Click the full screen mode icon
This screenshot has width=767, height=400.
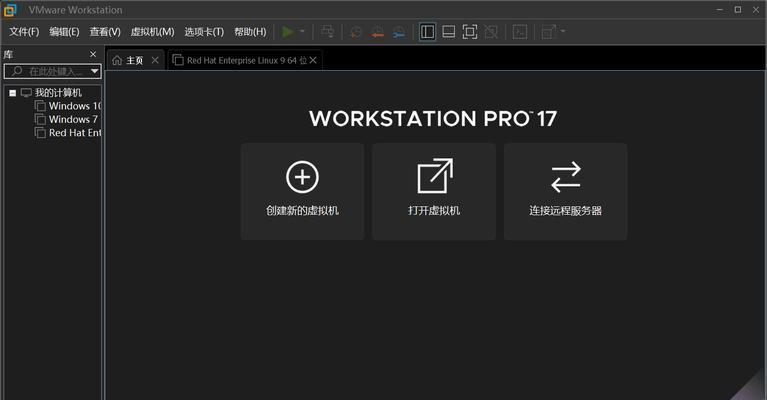470,32
